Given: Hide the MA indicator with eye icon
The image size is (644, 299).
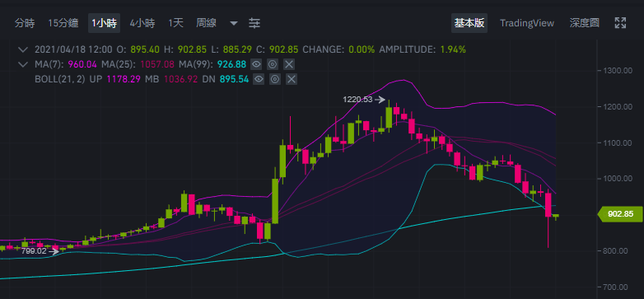Looking at the screenshot, I should click(257, 64).
